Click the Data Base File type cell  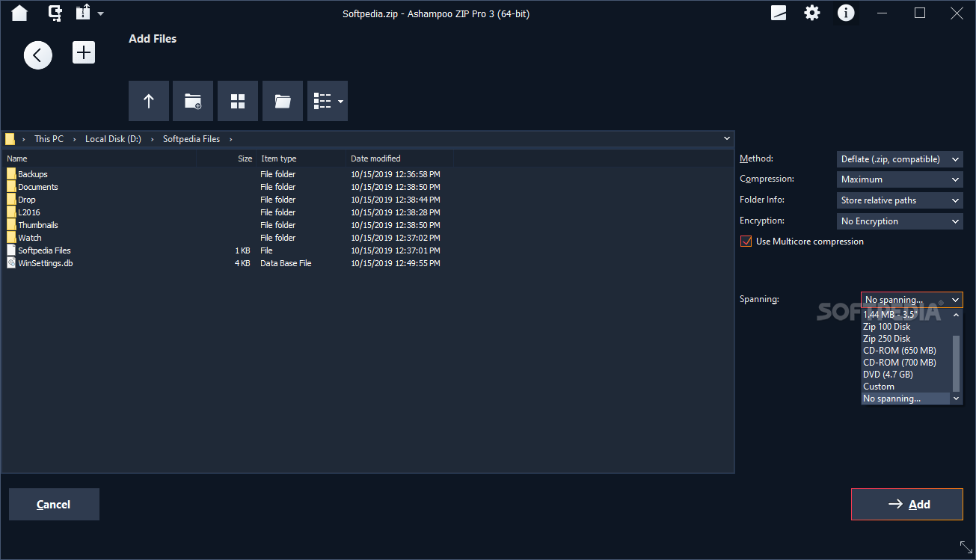[286, 263]
